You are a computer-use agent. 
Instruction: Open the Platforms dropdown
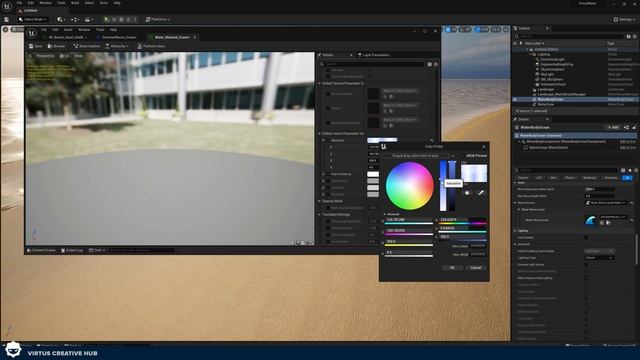[158, 19]
